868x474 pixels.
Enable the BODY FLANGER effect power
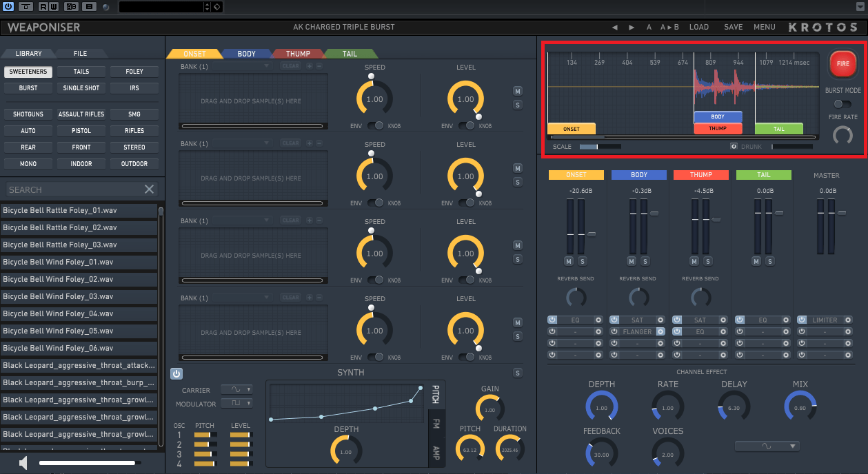pyautogui.click(x=615, y=331)
